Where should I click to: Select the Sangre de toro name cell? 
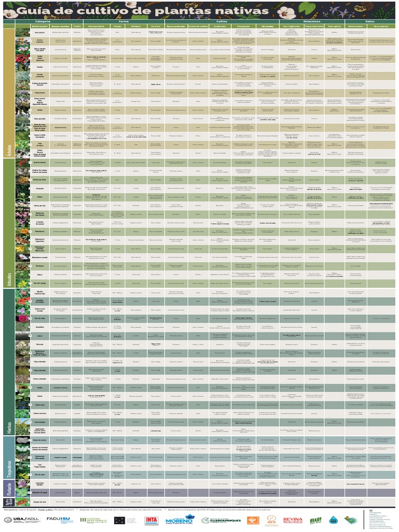click(39, 502)
